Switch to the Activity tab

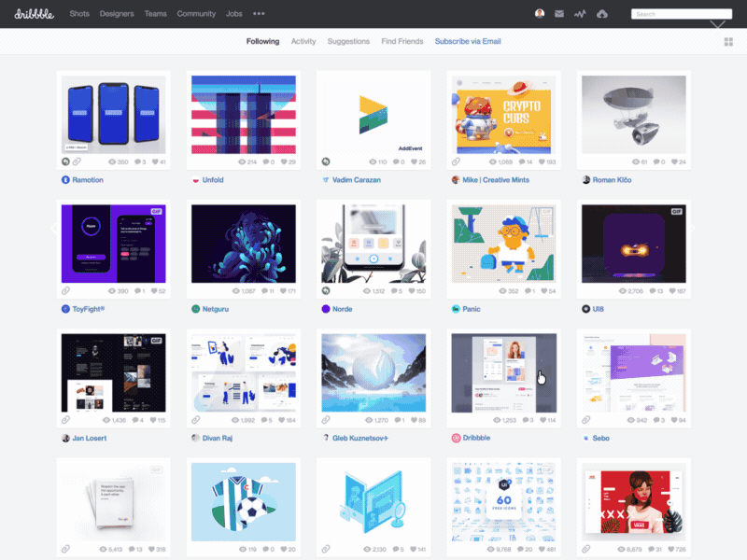point(303,41)
